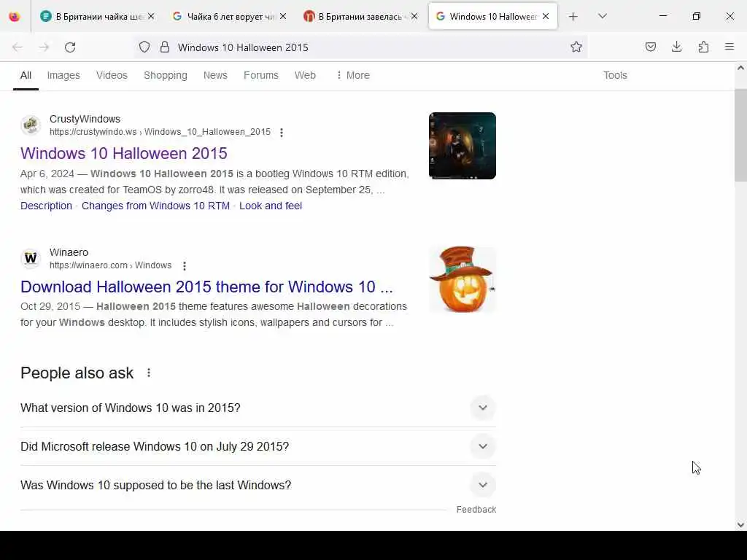Click the CrustyWindows site favicon
Image resolution: width=747 pixels, height=560 pixels.
[31, 125]
